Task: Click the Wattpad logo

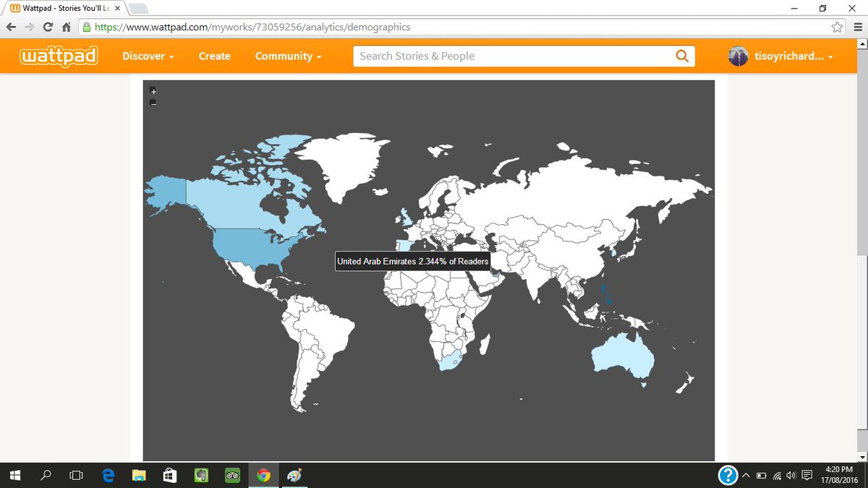Action: click(59, 56)
